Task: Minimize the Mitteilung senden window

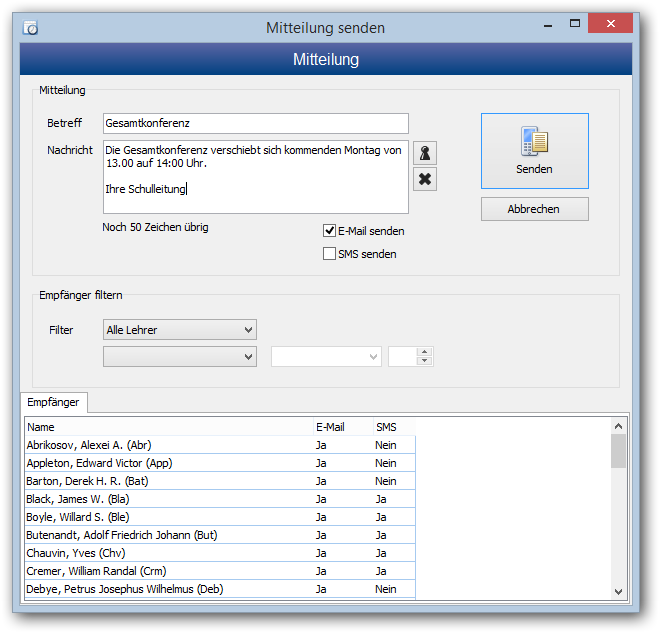Action: (x=548, y=24)
